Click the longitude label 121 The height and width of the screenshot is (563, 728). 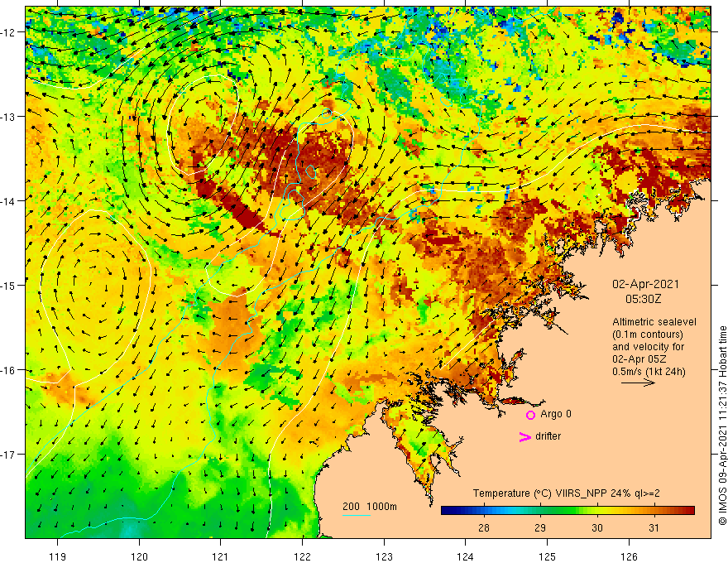click(x=221, y=556)
